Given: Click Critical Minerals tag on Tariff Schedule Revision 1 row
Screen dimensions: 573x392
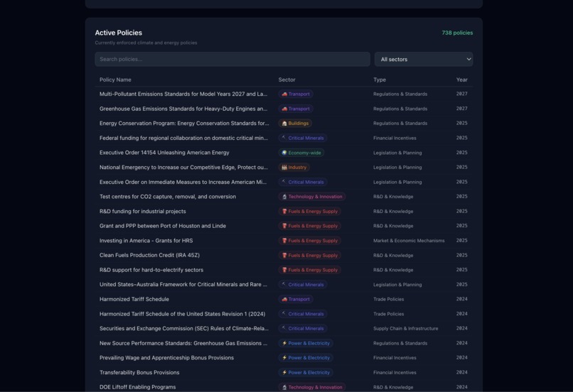Looking at the screenshot, I should pyautogui.click(x=303, y=314).
